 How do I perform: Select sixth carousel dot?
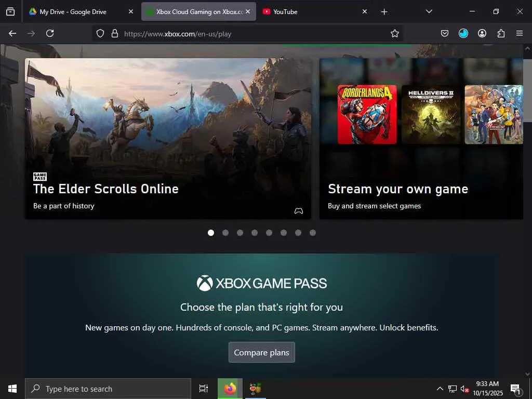[284, 233]
